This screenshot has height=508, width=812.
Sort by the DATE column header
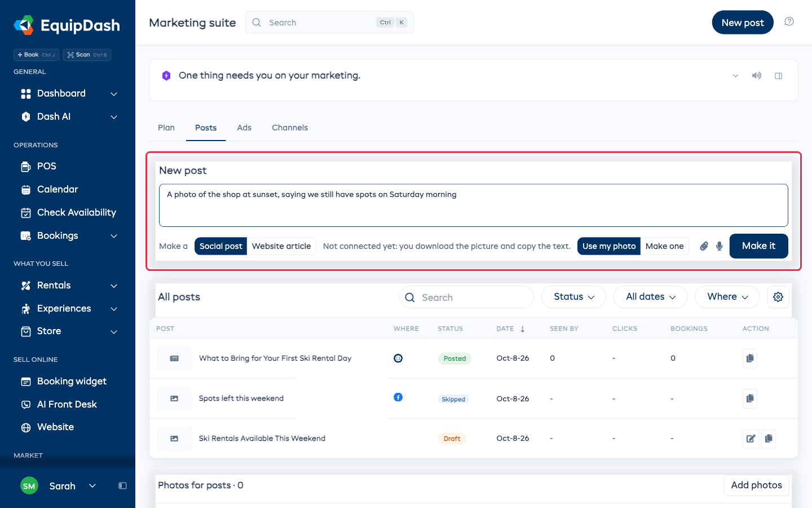(x=510, y=329)
